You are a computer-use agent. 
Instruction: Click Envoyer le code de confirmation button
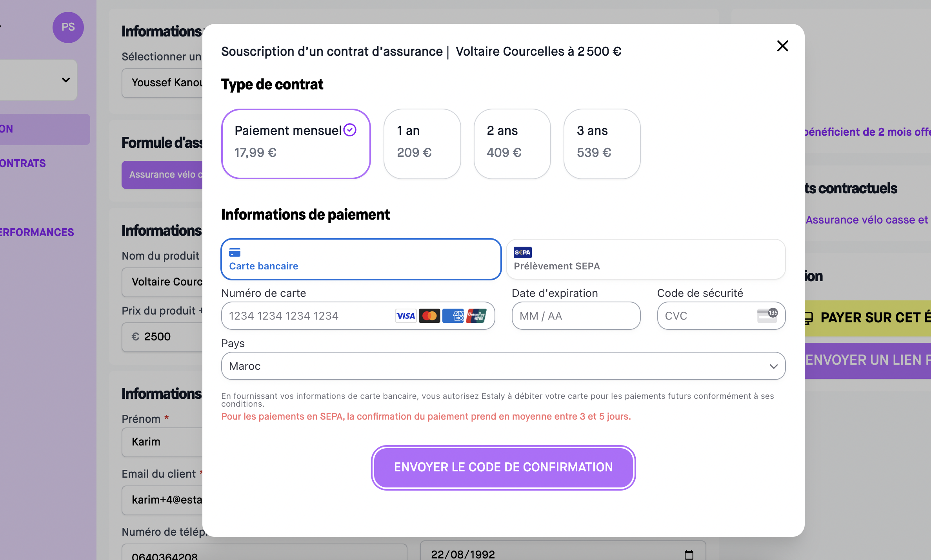click(503, 467)
